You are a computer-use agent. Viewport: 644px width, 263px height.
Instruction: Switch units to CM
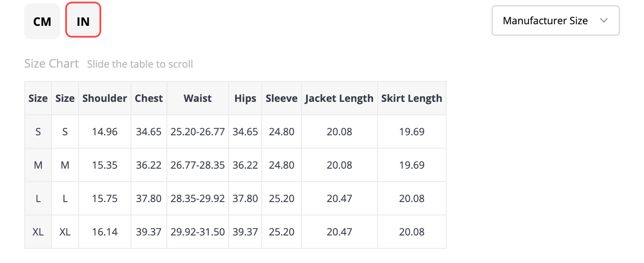tap(42, 21)
